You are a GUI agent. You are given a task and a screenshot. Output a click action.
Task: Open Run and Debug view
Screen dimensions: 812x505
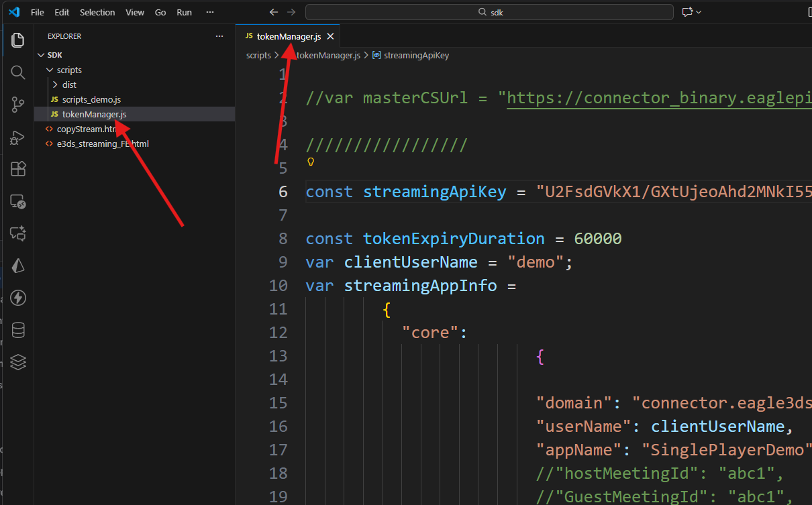click(18, 137)
